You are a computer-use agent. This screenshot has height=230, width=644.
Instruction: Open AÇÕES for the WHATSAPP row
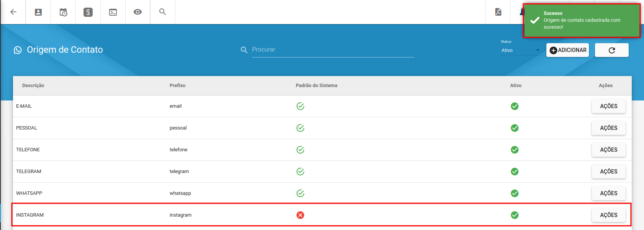click(x=609, y=193)
